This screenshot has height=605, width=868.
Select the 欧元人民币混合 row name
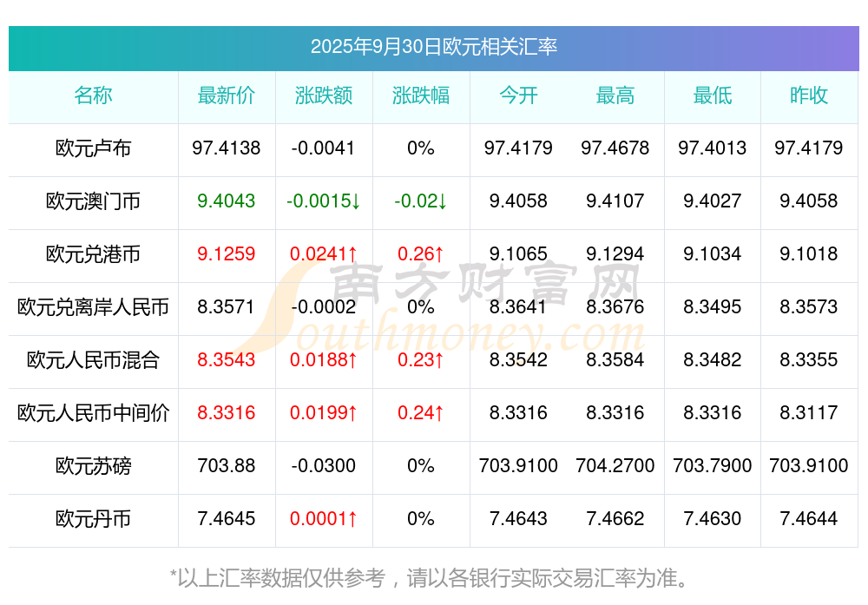click(93, 360)
